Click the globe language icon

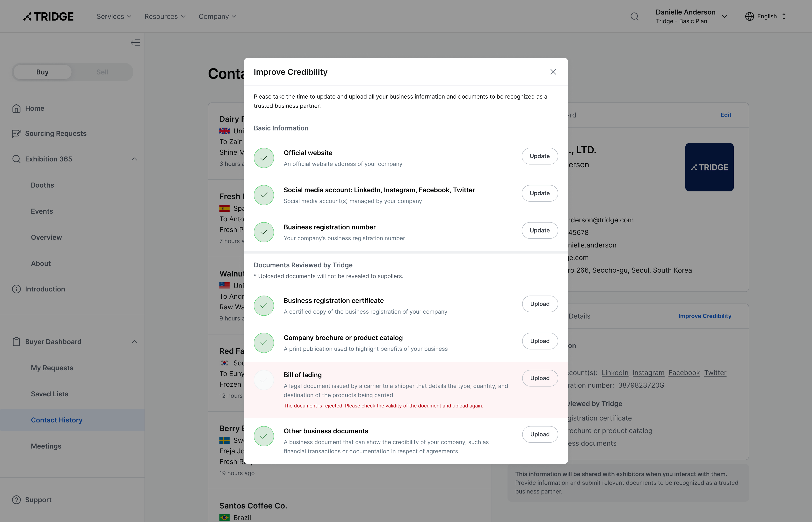(x=749, y=16)
